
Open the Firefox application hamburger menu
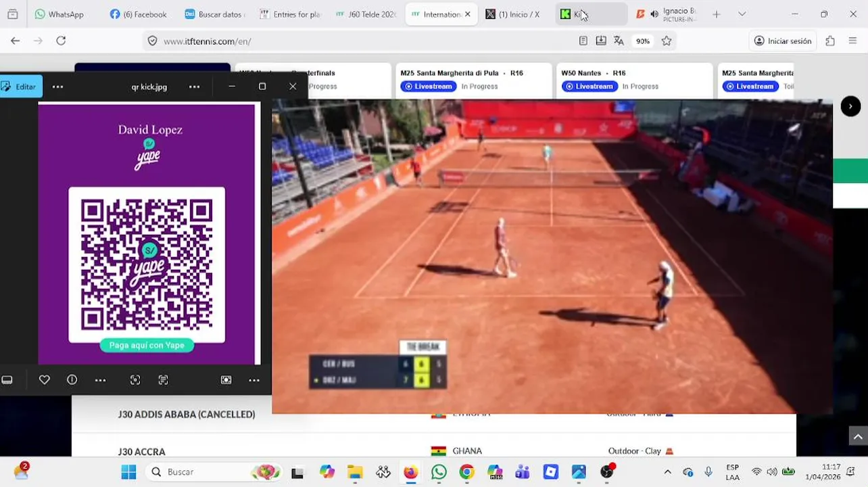(x=852, y=41)
